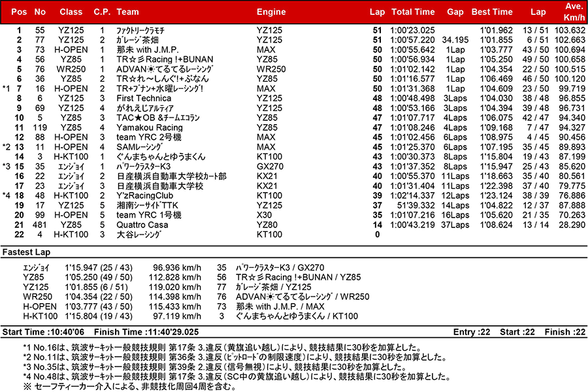This screenshot has width=588, height=392.
Task: Select the "Engine" column header
Action: pyautogui.click(x=271, y=12)
